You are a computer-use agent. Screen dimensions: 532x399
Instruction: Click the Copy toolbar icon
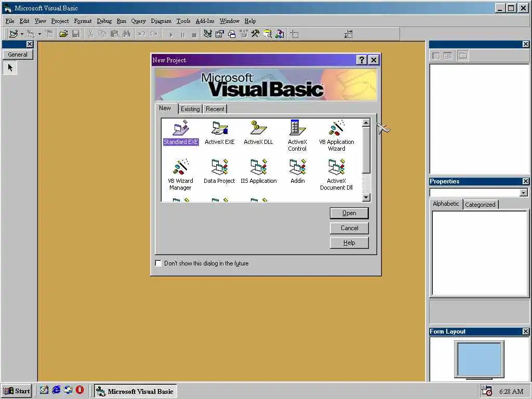click(103, 34)
